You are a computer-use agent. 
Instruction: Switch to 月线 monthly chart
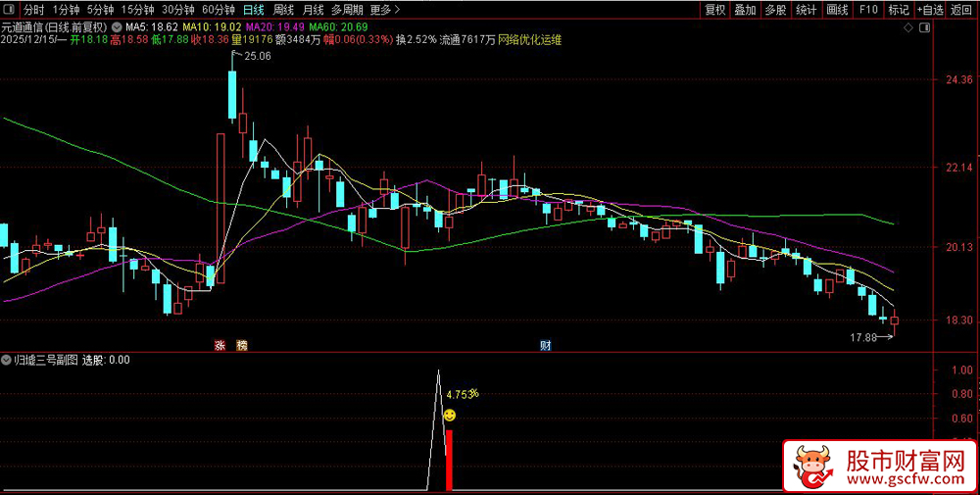coord(313,10)
